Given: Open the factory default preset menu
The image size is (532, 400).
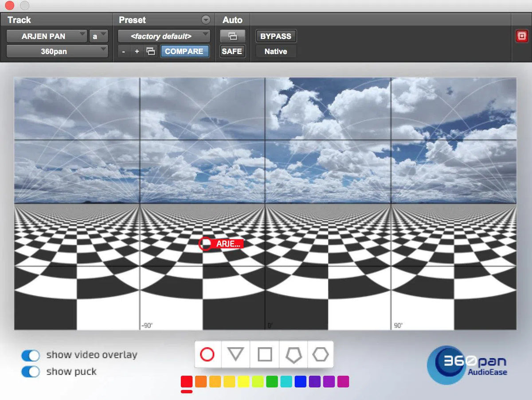Looking at the screenshot, I should [x=164, y=36].
